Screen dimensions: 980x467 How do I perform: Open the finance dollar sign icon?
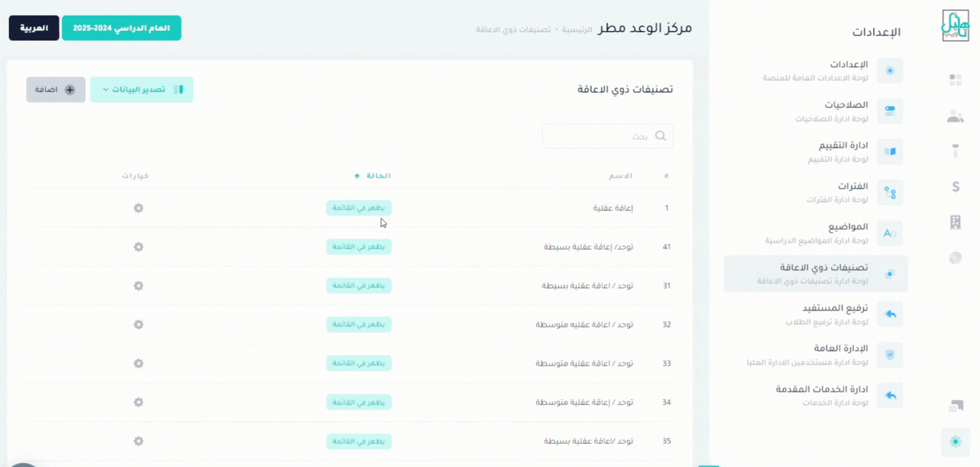pos(955,187)
